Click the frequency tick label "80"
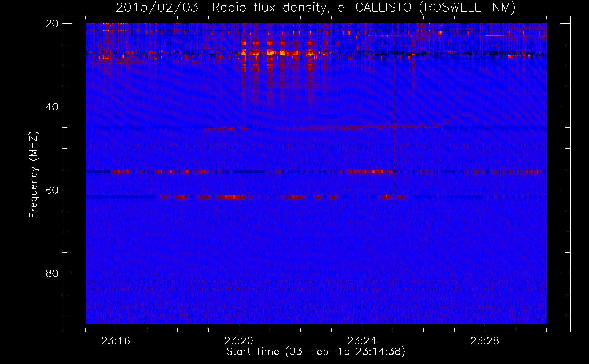 [52, 273]
